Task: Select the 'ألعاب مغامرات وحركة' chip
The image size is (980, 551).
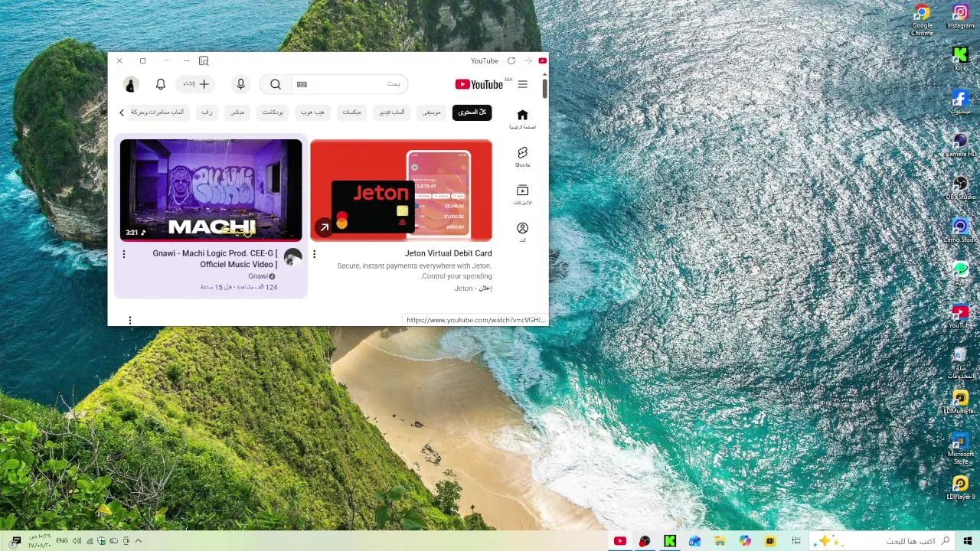Action: tap(158, 112)
